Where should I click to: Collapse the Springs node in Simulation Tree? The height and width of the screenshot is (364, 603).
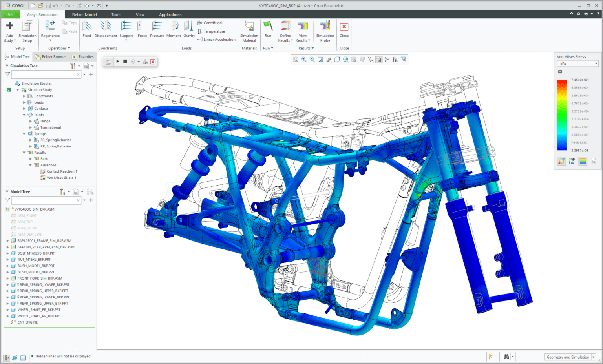(24, 133)
